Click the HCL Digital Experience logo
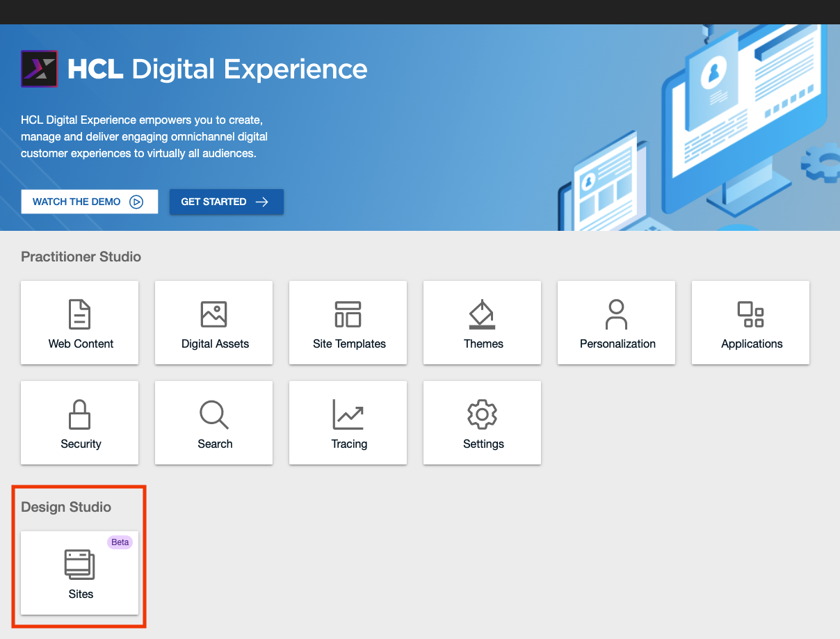Viewport: 840px width, 639px height. pos(39,69)
